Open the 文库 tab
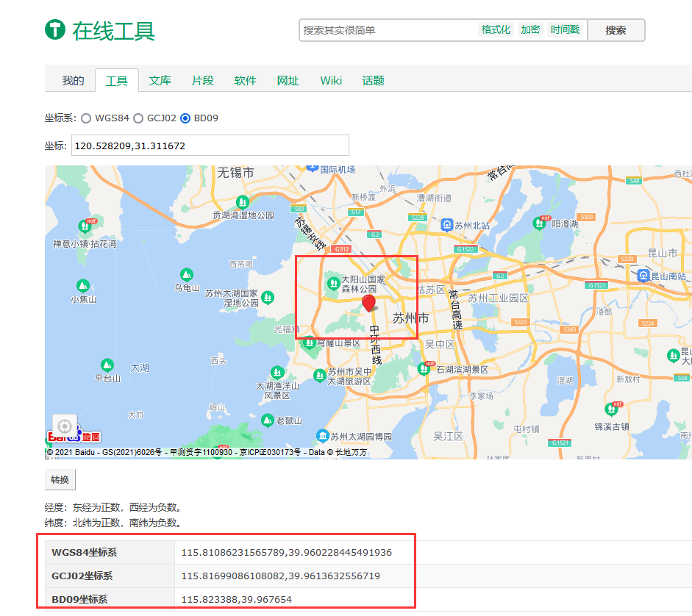This screenshot has width=692, height=616. (160, 81)
